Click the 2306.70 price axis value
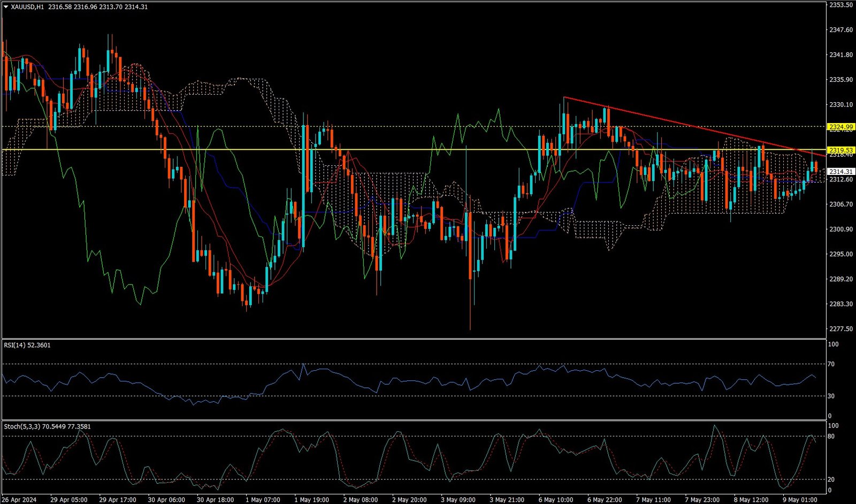 point(840,204)
